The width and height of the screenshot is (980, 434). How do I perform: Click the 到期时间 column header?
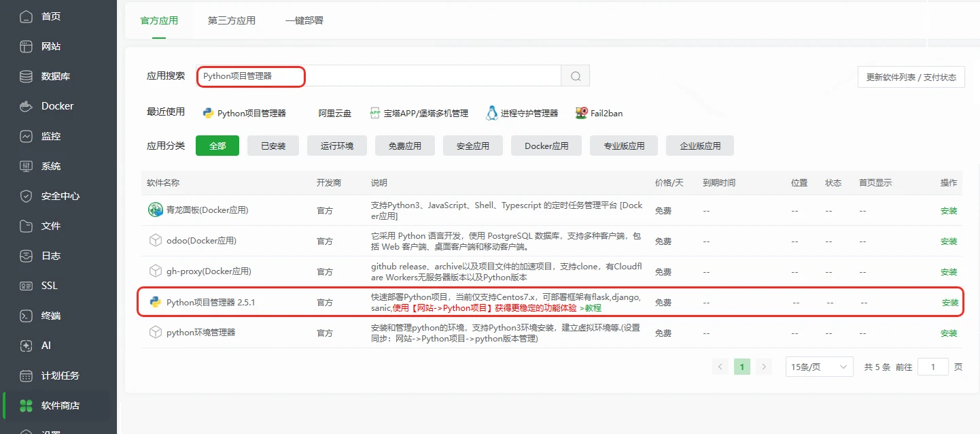[x=719, y=183]
